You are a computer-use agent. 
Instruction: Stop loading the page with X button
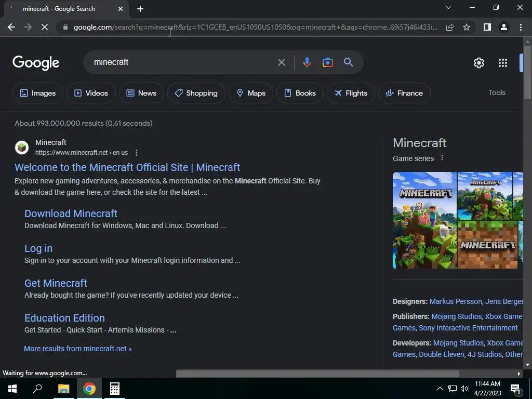45,27
